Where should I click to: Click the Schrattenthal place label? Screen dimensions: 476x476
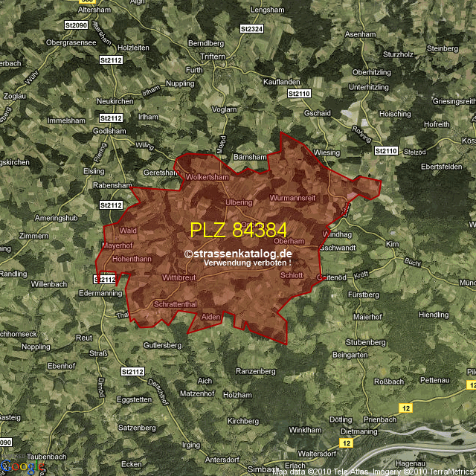(175, 305)
